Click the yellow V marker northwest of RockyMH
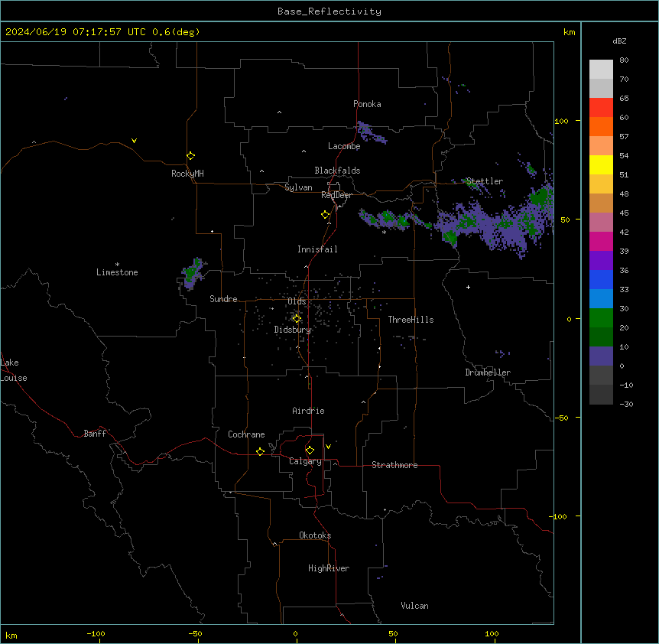 click(x=134, y=141)
